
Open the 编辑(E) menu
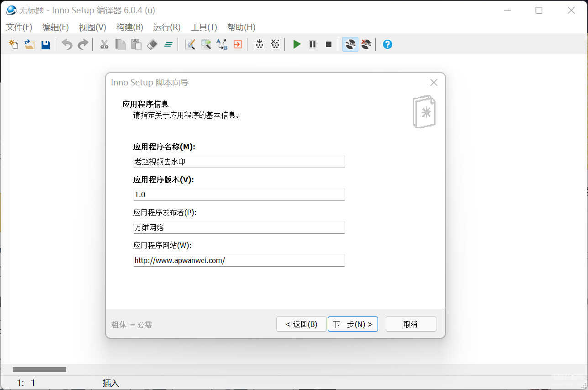coord(56,27)
